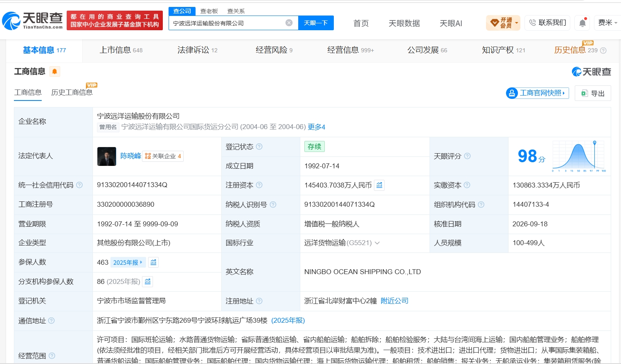Switch to the 查老板 search tab
Screen dimensions: 621x364
209,11
